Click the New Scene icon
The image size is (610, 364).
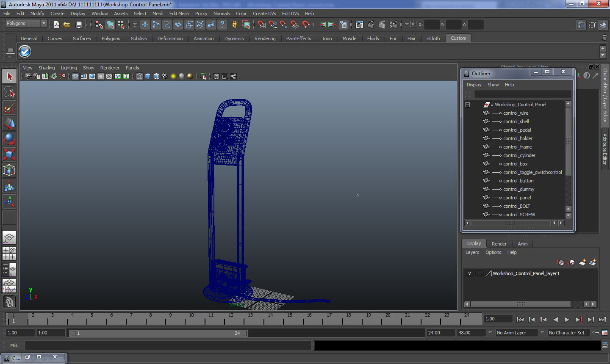point(56,25)
